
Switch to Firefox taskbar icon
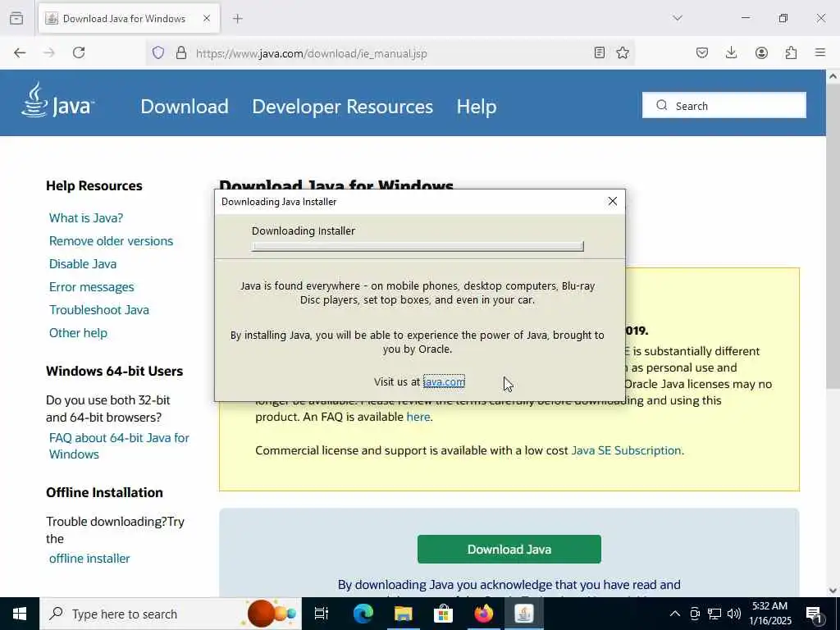(x=483, y=614)
